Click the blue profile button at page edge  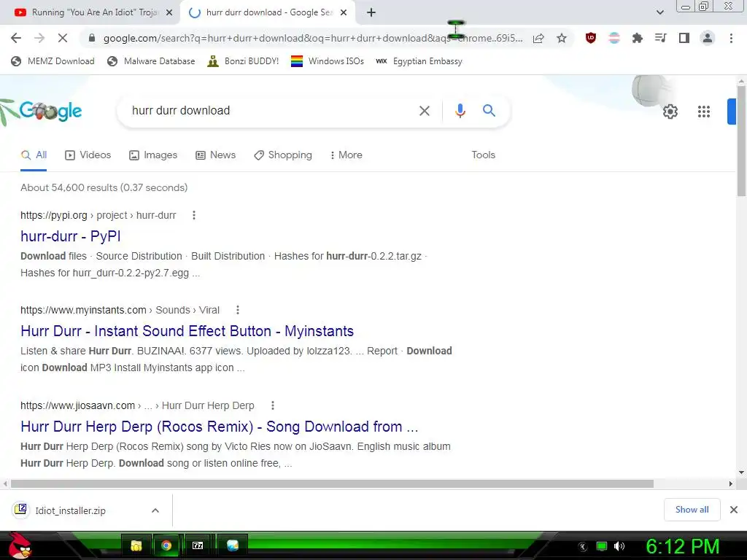pos(732,112)
